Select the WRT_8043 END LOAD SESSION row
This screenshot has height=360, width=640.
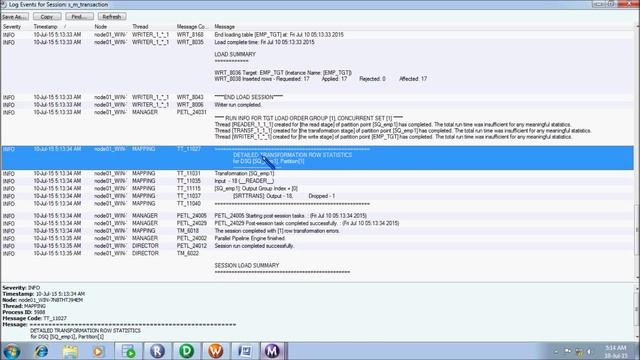pos(317,97)
